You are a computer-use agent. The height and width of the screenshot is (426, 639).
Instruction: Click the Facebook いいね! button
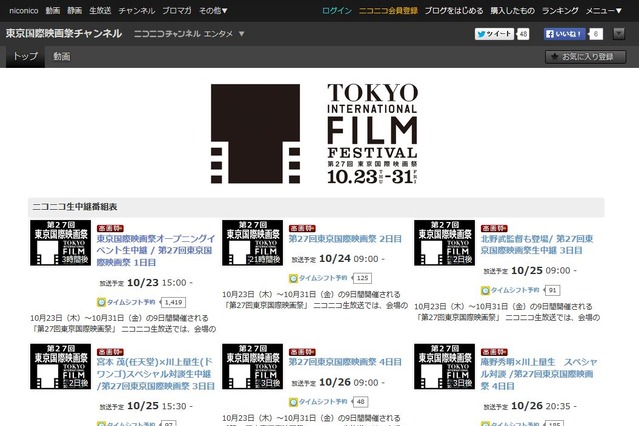point(565,33)
